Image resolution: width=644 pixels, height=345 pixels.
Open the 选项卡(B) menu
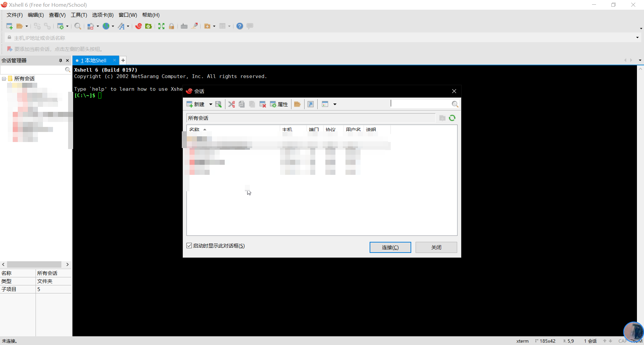[103, 15]
